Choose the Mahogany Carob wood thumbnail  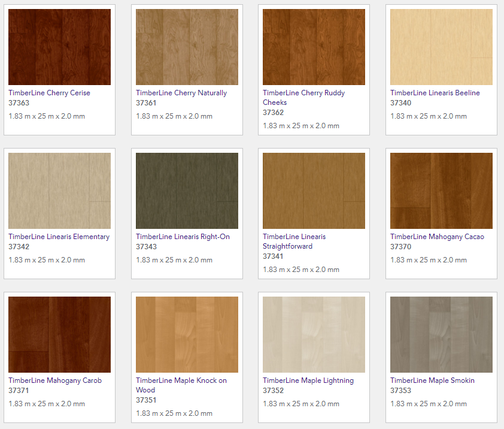click(x=59, y=334)
